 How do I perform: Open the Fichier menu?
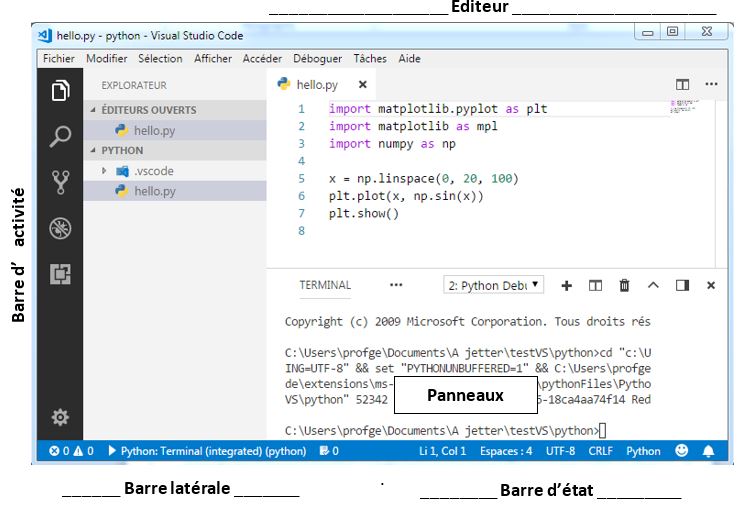click(59, 59)
